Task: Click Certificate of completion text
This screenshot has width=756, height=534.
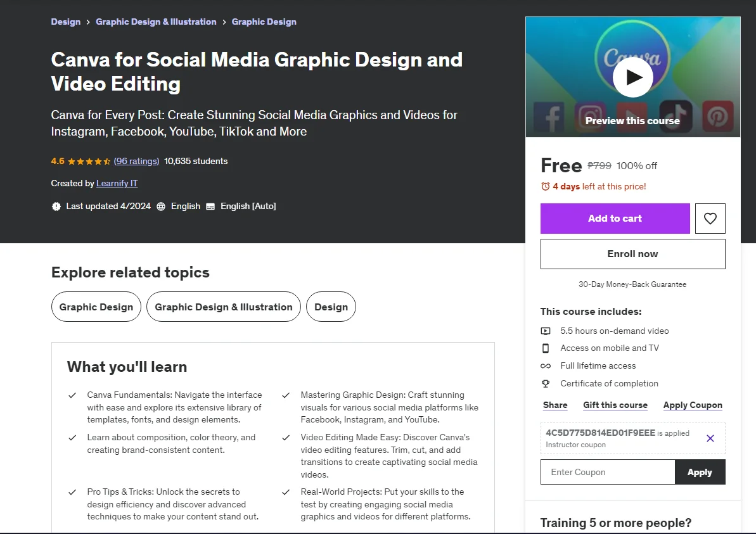Action: coord(609,384)
